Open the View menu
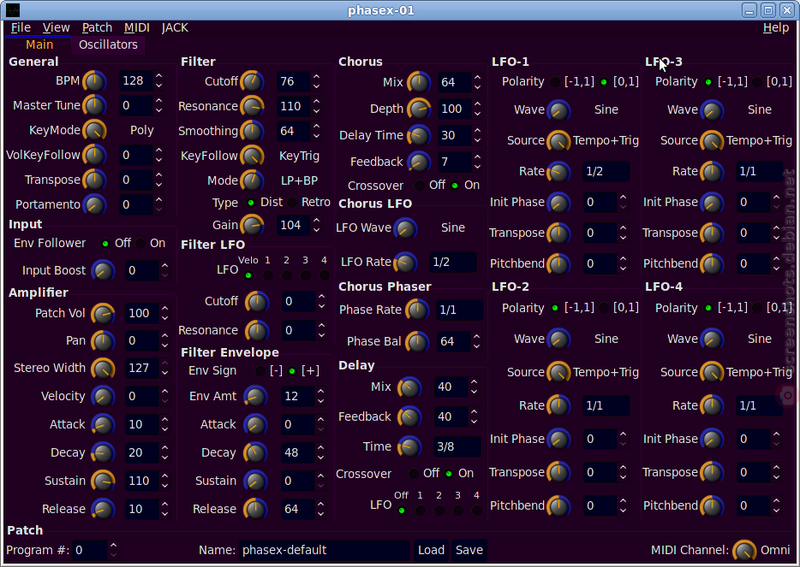800x567 pixels. [x=56, y=28]
